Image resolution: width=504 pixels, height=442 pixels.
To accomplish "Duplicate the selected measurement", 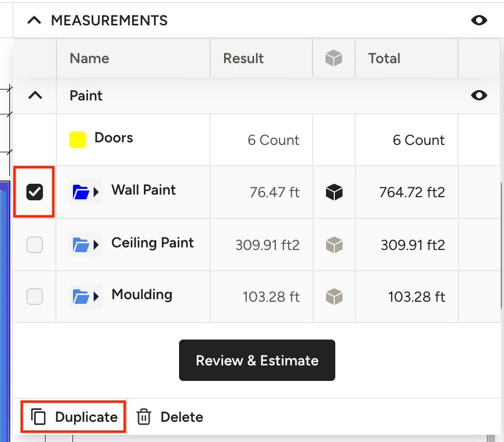I will [x=73, y=417].
